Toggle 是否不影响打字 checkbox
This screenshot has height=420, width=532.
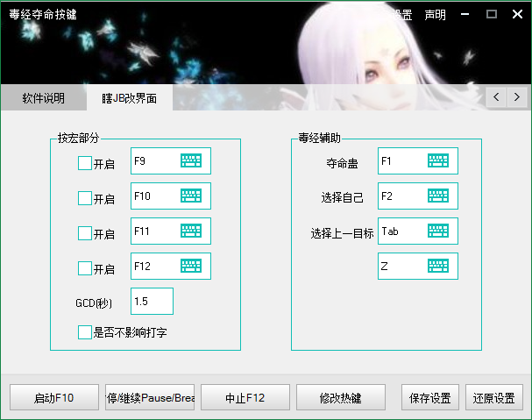click(x=85, y=332)
